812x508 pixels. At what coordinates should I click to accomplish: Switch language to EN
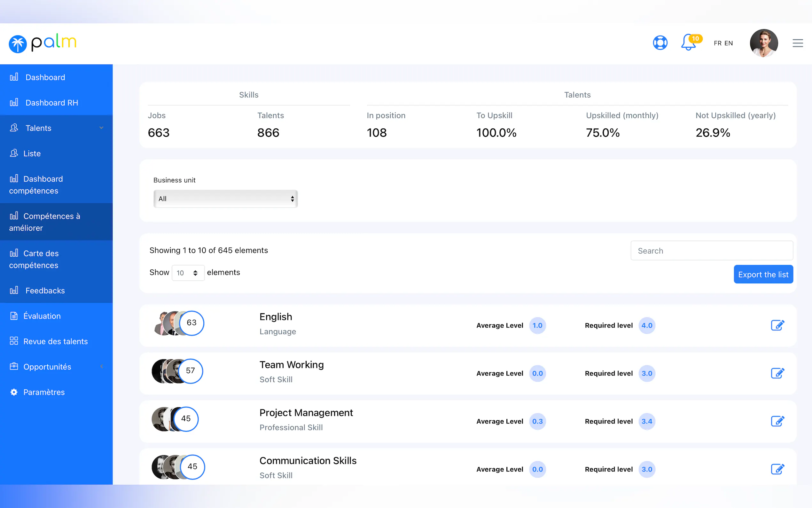click(729, 43)
